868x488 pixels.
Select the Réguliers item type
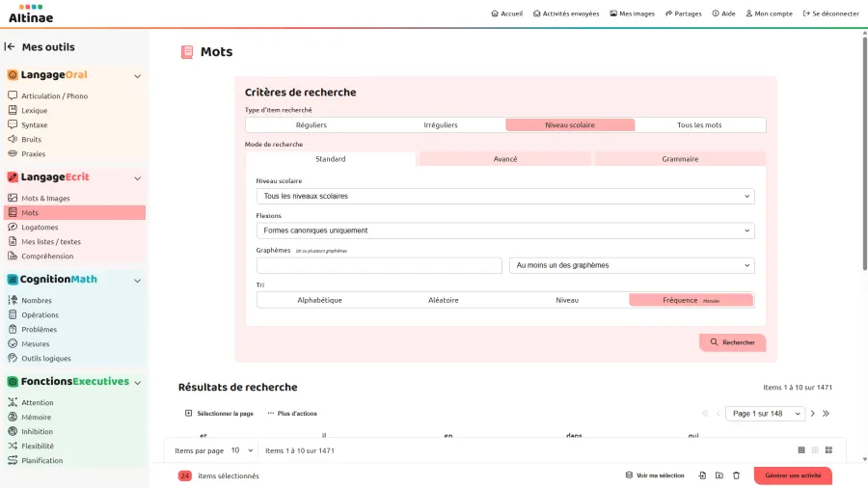click(311, 125)
